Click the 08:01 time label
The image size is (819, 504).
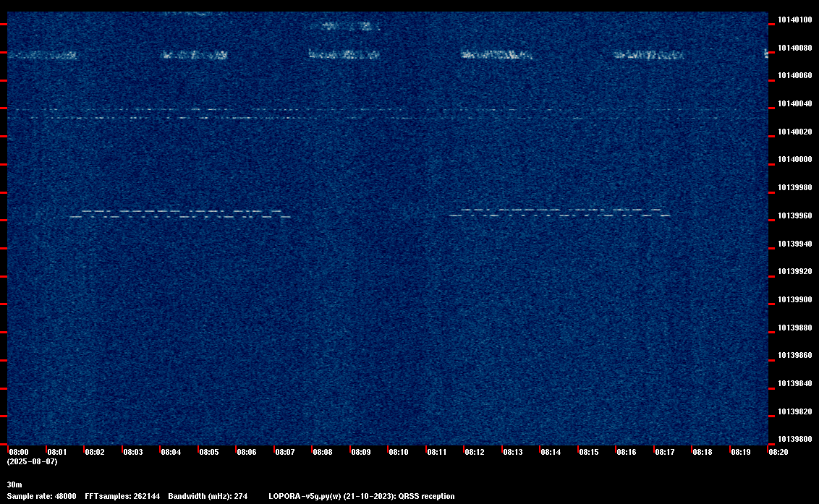[57, 452]
